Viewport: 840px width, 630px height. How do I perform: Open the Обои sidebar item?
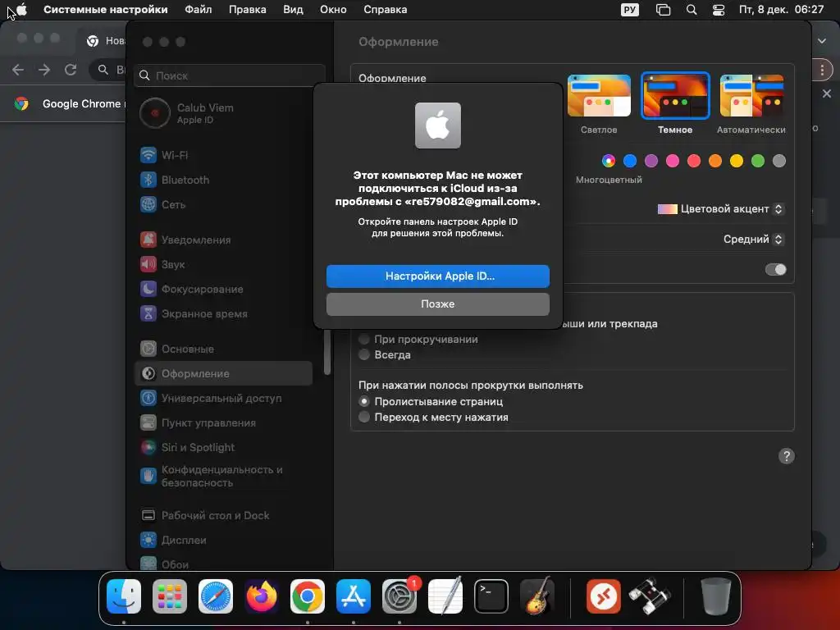pyautogui.click(x=223, y=564)
